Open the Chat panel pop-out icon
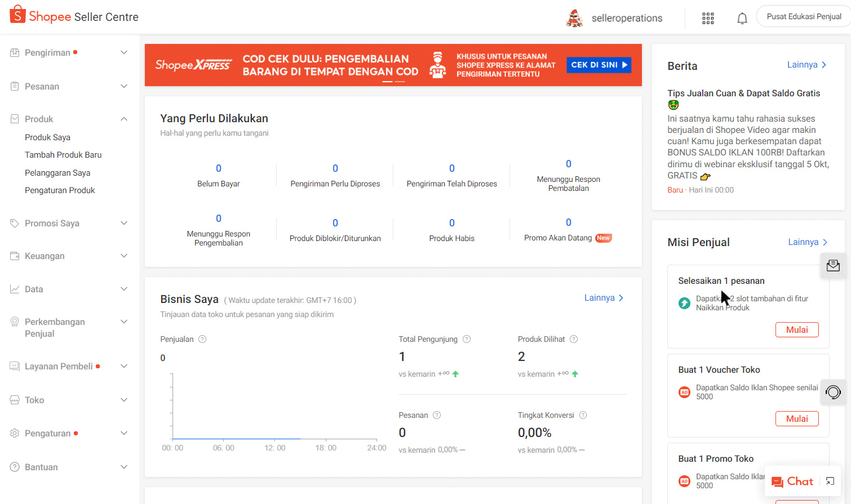Image resolution: width=851 pixels, height=504 pixels. pos(830,481)
